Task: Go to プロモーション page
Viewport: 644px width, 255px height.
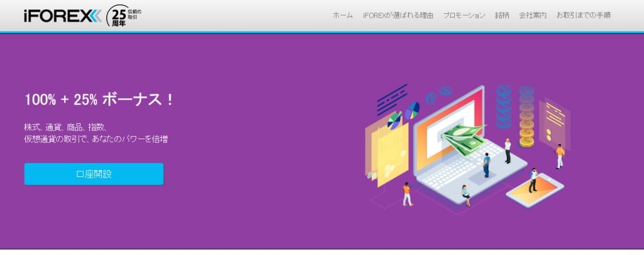Action: (464, 16)
